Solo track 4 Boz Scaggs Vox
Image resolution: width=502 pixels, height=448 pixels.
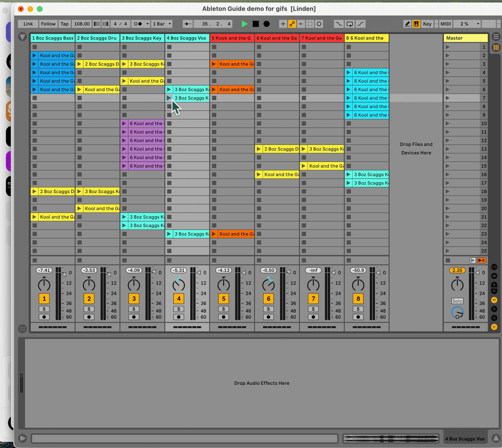point(179,309)
